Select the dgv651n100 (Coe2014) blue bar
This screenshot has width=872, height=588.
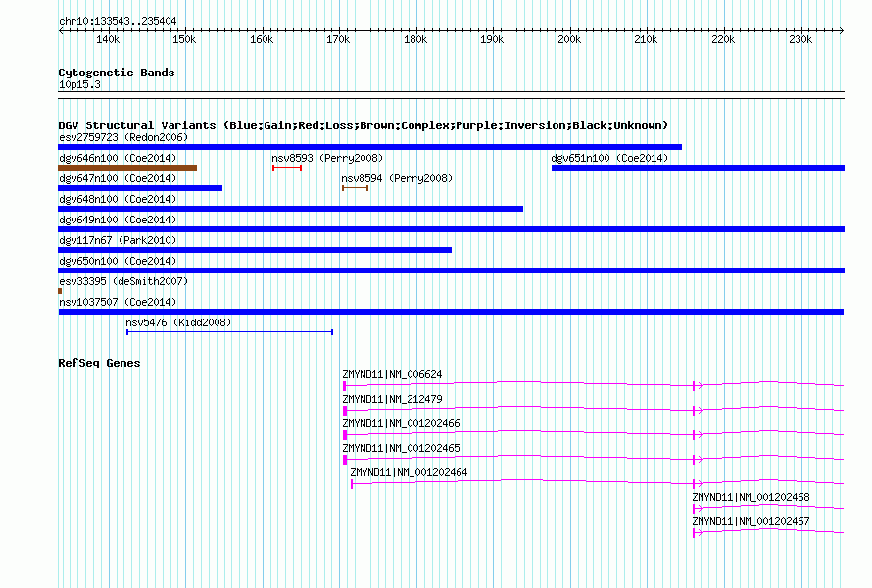pyautogui.click(x=698, y=168)
